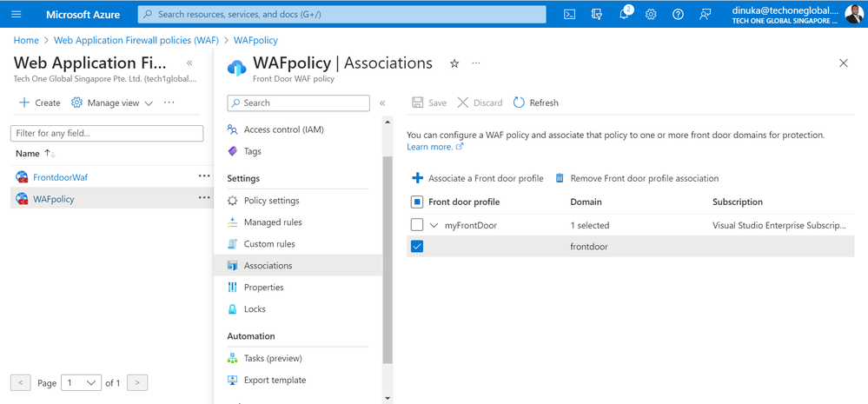Click Remove Front door profile association

[x=637, y=178]
